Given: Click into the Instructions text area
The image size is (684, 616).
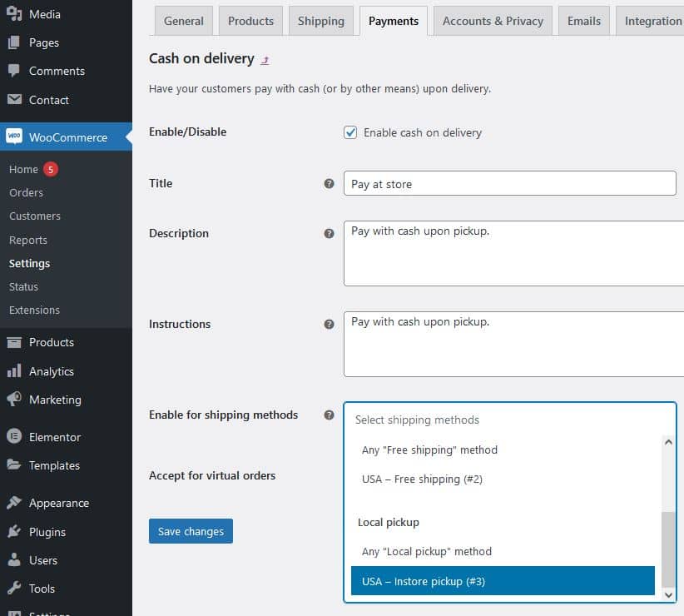Looking at the screenshot, I should [514, 344].
